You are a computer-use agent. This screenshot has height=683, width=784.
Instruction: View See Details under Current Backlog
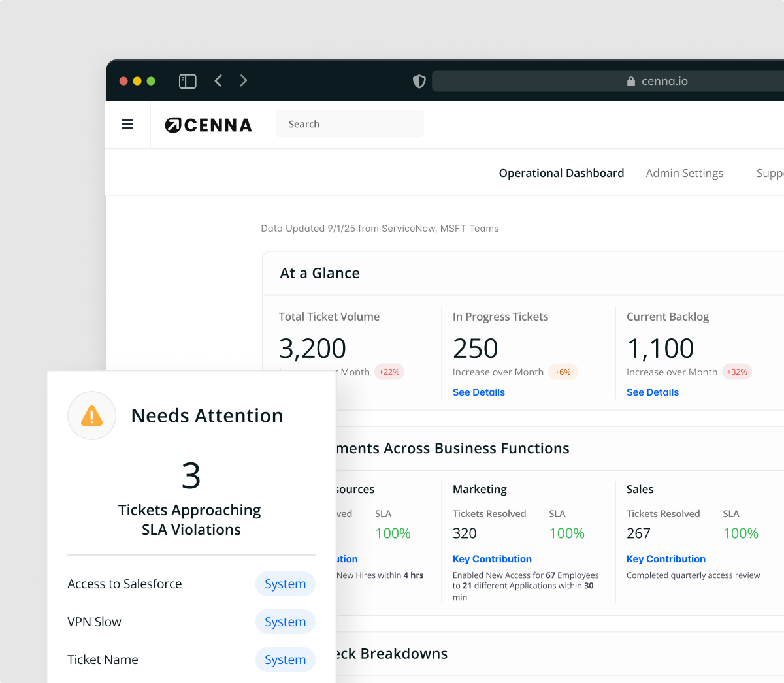click(652, 392)
